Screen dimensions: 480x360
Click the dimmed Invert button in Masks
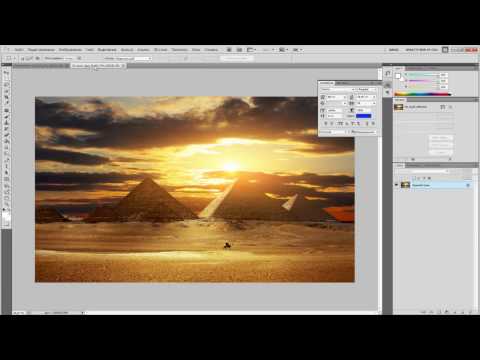pyautogui.click(x=440, y=152)
